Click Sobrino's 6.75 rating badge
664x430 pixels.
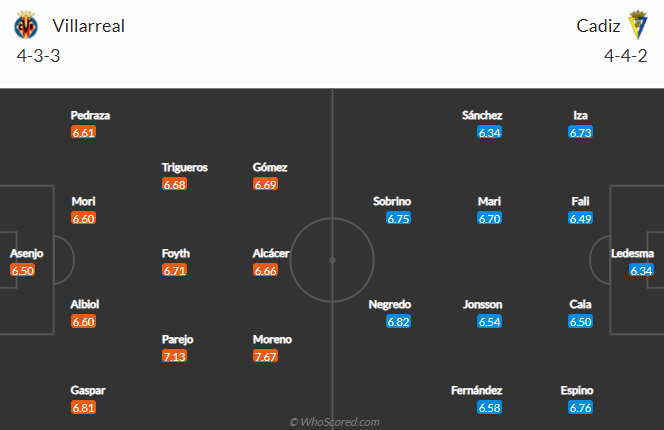tap(398, 218)
